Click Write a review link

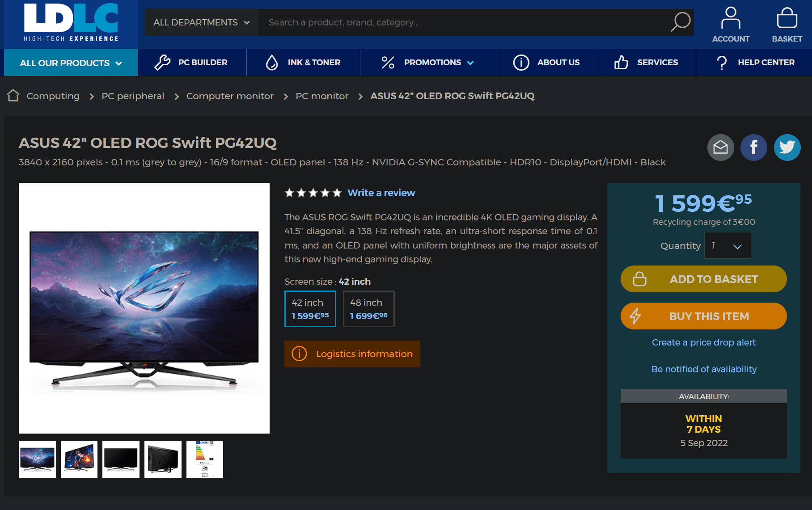point(381,193)
